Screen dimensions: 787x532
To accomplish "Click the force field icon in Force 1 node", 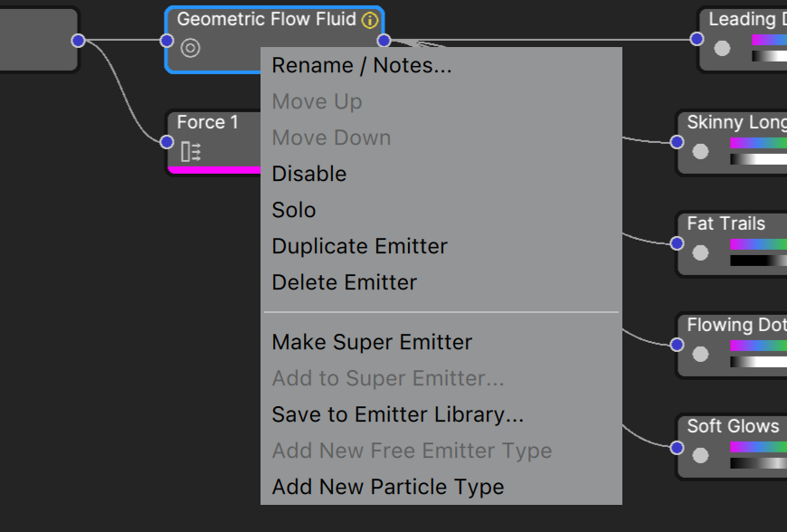I will click(191, 152).
